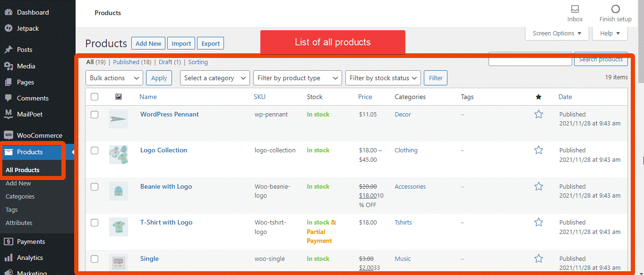Screen dimensions: 644x275
Task: Click the Media icon in sidebar
Action: click(9, 66)
